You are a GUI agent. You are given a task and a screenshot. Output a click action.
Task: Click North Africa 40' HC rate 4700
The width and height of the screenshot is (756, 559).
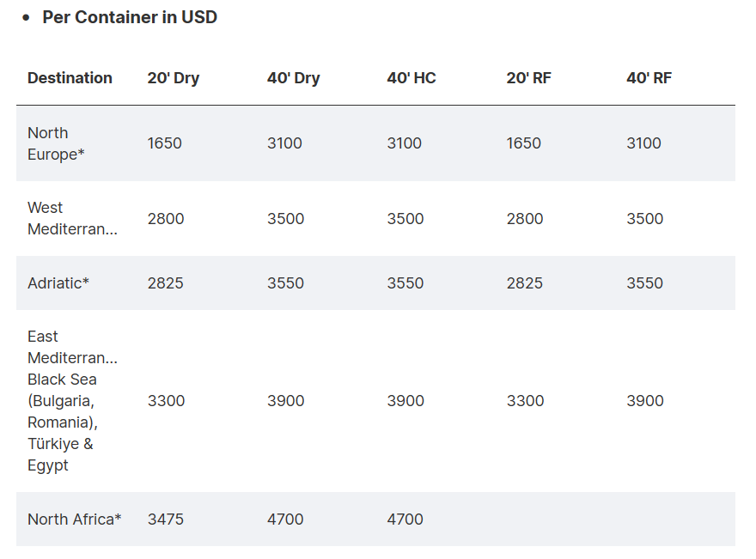[405, 519]
